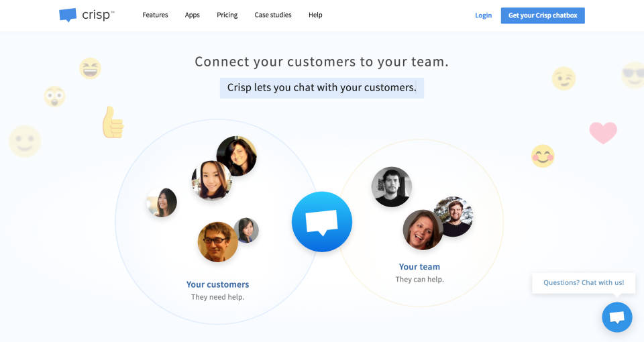Click Get your Crisp chatbox button
Viewport: 644px width, 342px height.
click(543, 15)
